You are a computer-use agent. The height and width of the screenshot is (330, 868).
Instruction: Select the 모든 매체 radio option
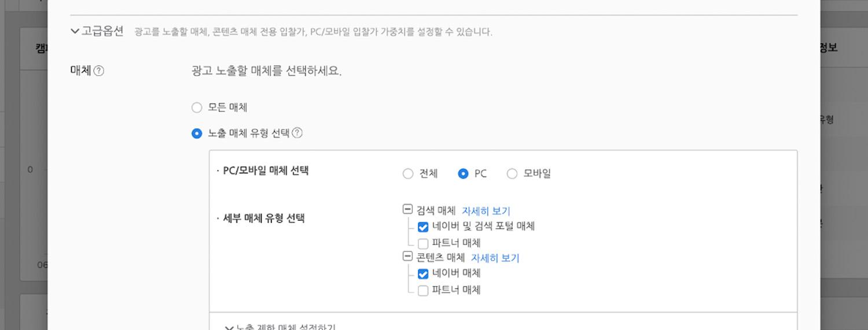197,107
